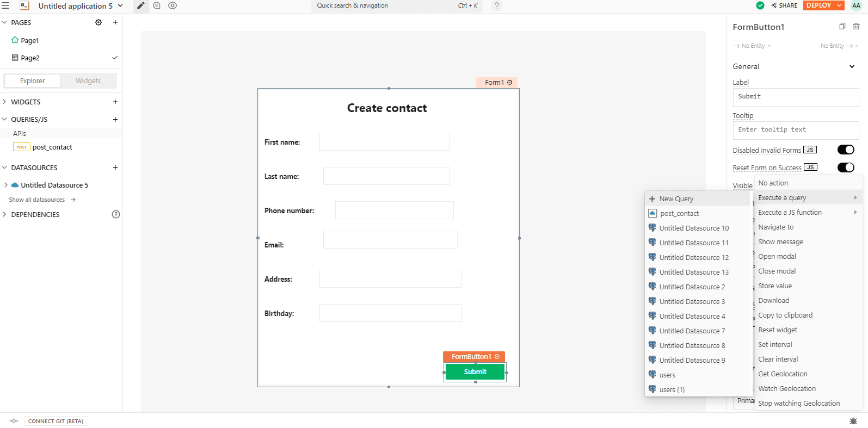Choose Show message action
Screen dimensions: 868x428
pos(780,242)
